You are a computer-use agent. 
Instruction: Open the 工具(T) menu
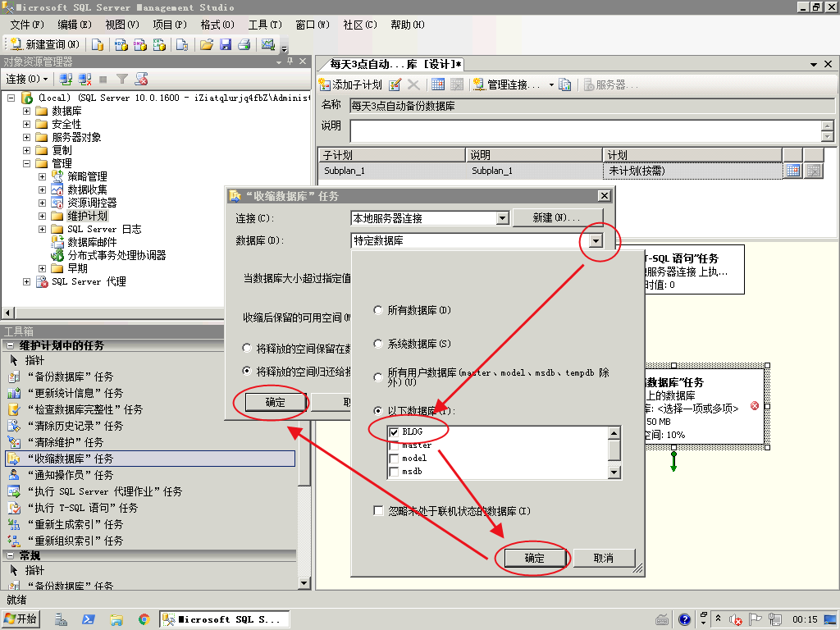(x=265, y=25)
